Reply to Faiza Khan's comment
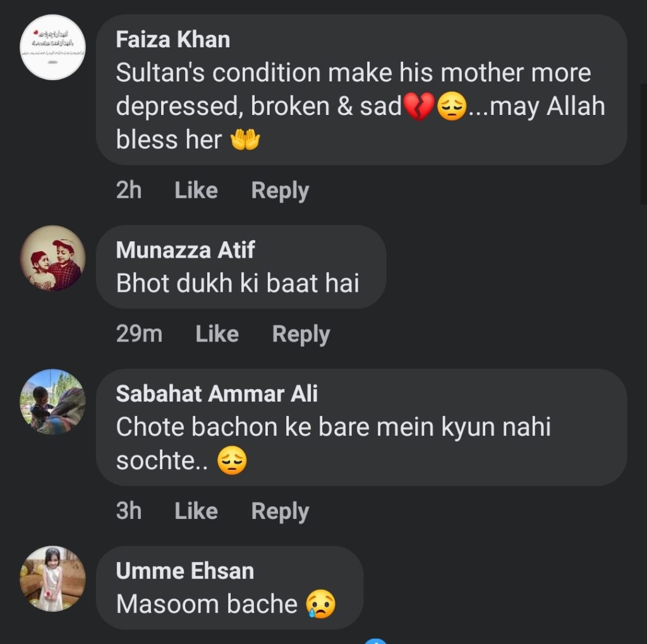 280,191
